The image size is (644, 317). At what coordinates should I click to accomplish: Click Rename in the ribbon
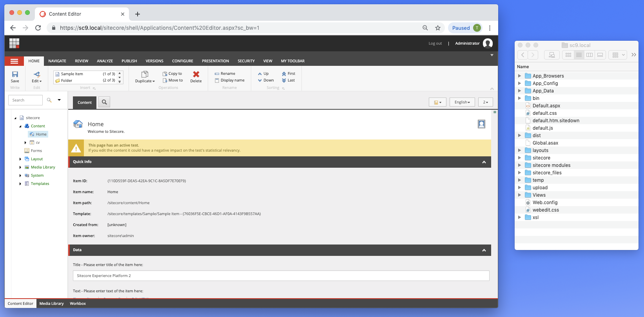click(x=225, y=74)
